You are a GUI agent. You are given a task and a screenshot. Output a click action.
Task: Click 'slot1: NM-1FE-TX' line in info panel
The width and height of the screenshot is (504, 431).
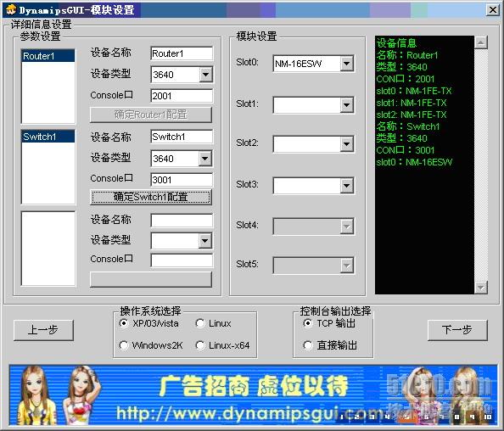pyautogui.click(x=412, y=103)
